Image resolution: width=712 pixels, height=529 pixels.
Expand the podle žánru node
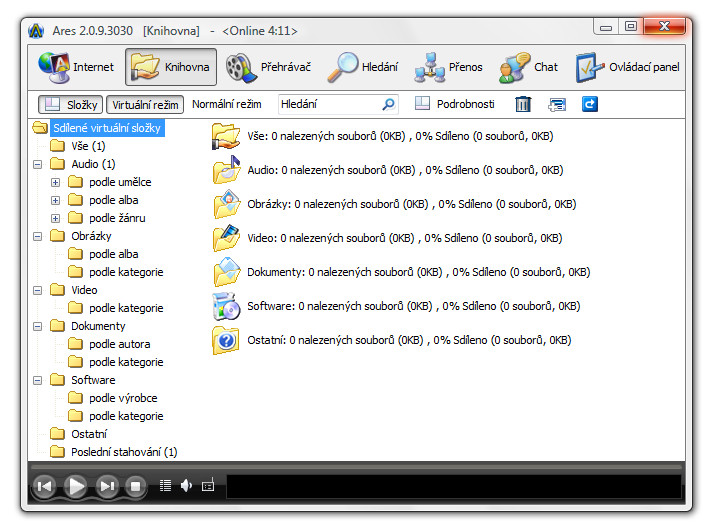[55, 218]
